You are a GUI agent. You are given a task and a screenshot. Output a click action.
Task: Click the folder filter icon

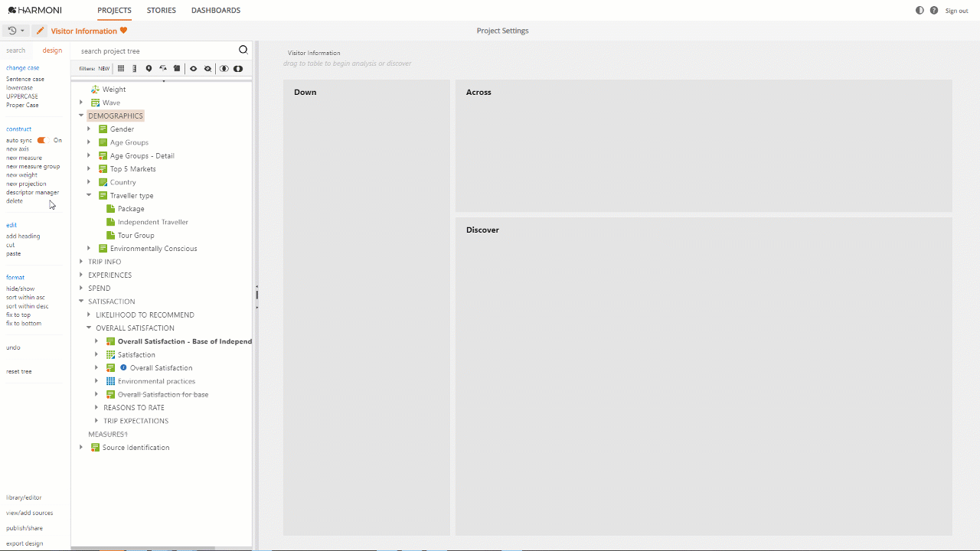(x=177, y=69)
